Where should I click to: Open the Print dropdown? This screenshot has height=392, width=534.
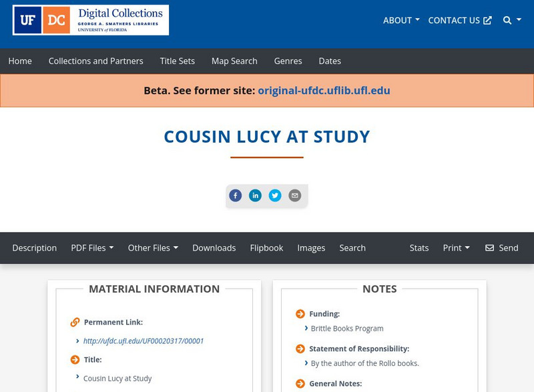coord(457,248)
